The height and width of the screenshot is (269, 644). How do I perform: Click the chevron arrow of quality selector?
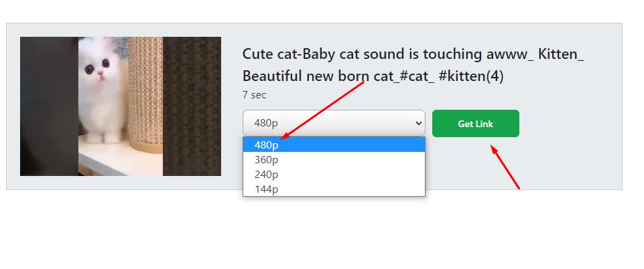coord(419,123)
